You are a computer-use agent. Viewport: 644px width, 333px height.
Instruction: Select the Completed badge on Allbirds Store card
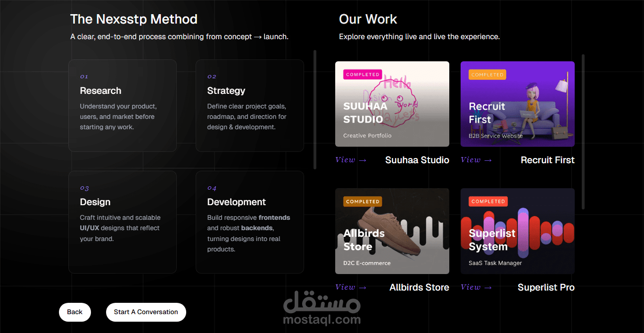click(x=363, y=201)
